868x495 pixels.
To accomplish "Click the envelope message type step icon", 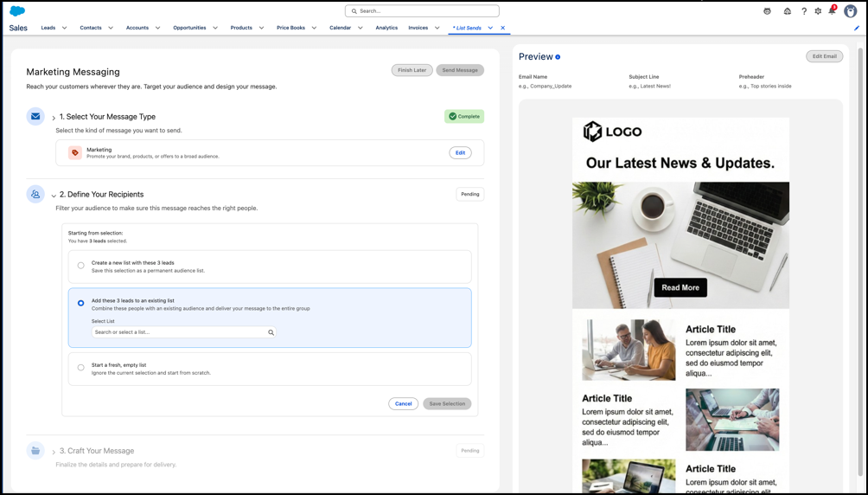I will click(x=35, y=117).
